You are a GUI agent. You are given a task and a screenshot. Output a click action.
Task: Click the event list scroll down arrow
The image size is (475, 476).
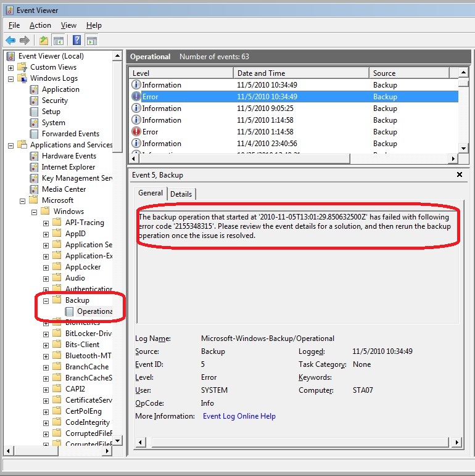click(463, 148)
